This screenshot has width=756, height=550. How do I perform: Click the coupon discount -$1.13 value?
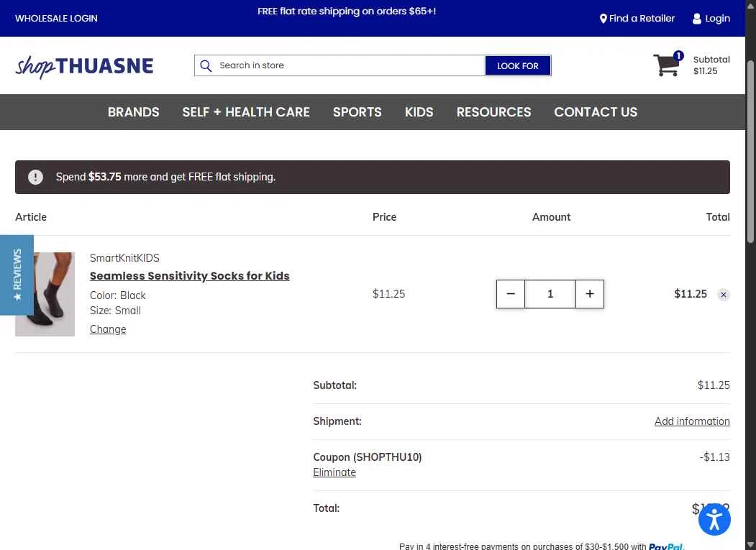[x=714, y=457]
